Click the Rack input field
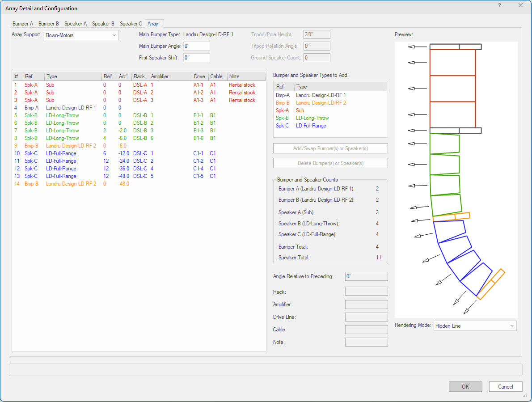This screenshot has width=532, height=402. click(367, 292)
